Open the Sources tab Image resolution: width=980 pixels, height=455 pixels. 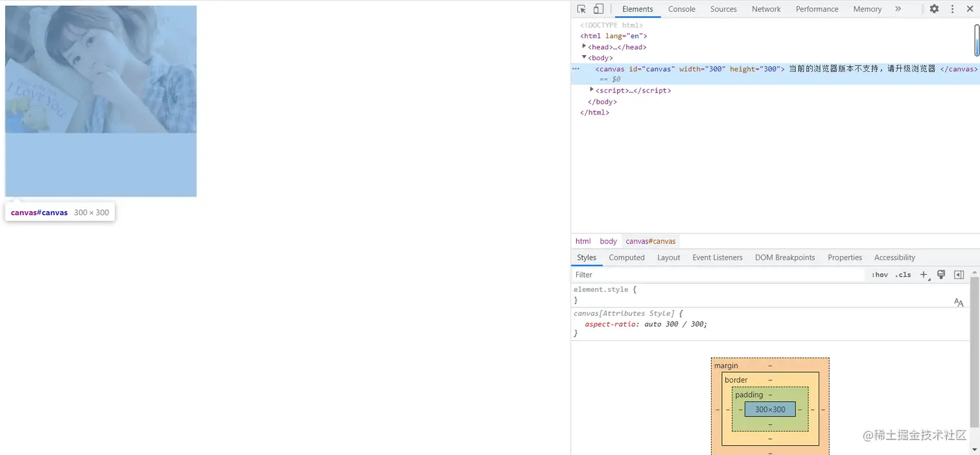pyautogui.click(x=723, y=9)
